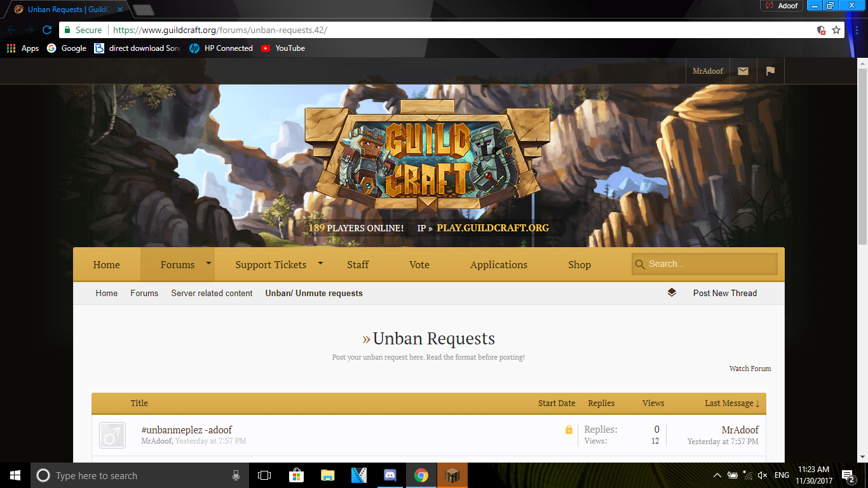Open the Applications navigation tab
The height and width of the screenshot is (488, 868).
499,265
